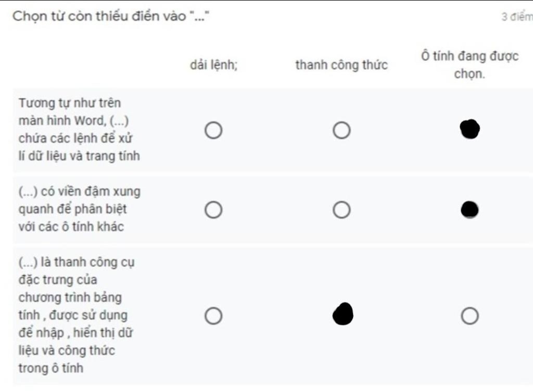Click the word 'Word,' in the first statement
This screenshot has width=533, height=392.
90,121
